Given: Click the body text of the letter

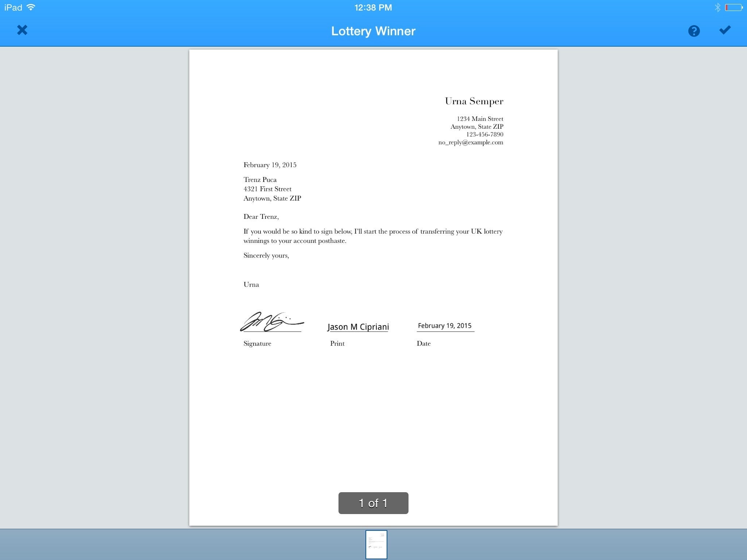Looking at the screenshot, I should tap(373, 235).
